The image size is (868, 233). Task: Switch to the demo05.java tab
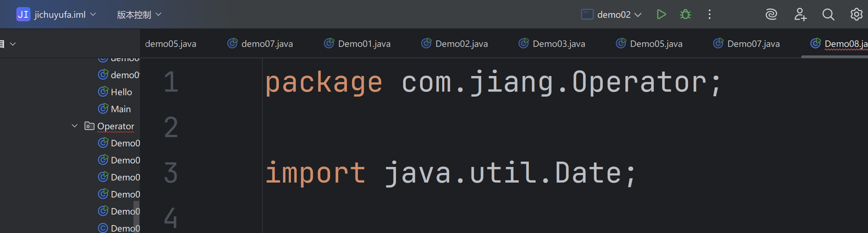[170, 44]
